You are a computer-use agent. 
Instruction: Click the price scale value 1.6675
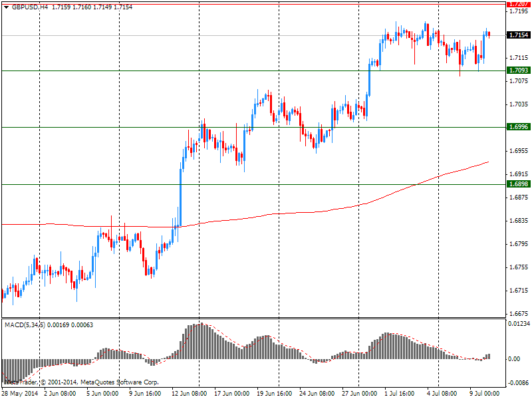coord(519,314)
